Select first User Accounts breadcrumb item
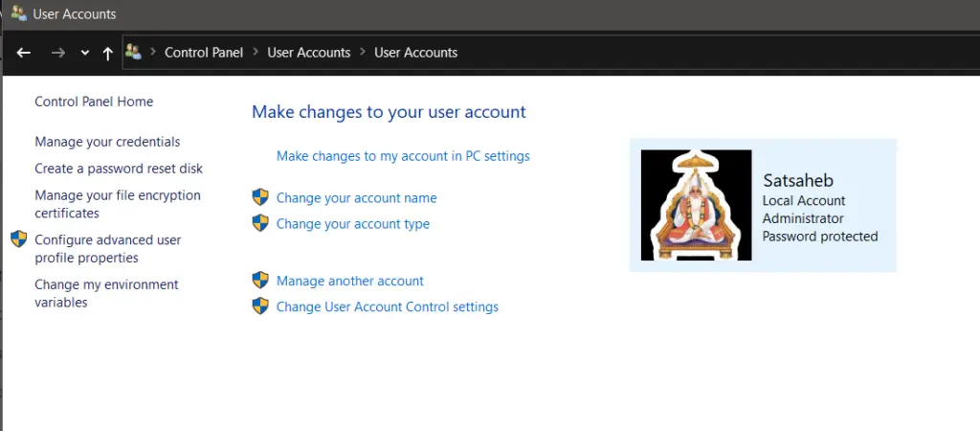Image resolution: width=980 pixels, height=431 pixels. tap(309, 53)
